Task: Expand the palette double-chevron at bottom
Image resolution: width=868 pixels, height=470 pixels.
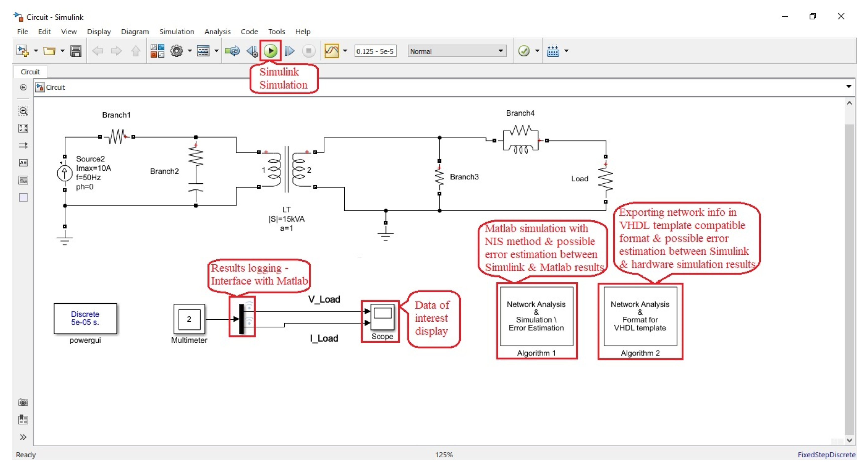Action: (x=23, y=437)
